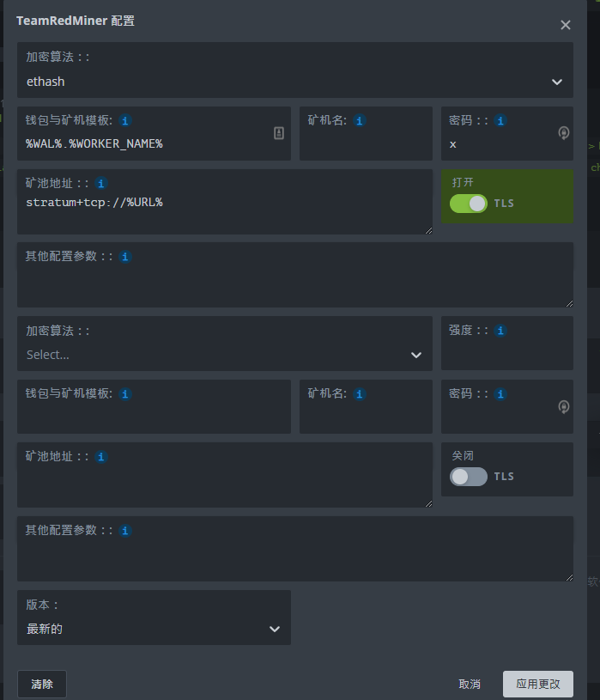The image size is (600, 700).
Task: Click the 取消 button
Action: tap(470, 684)
